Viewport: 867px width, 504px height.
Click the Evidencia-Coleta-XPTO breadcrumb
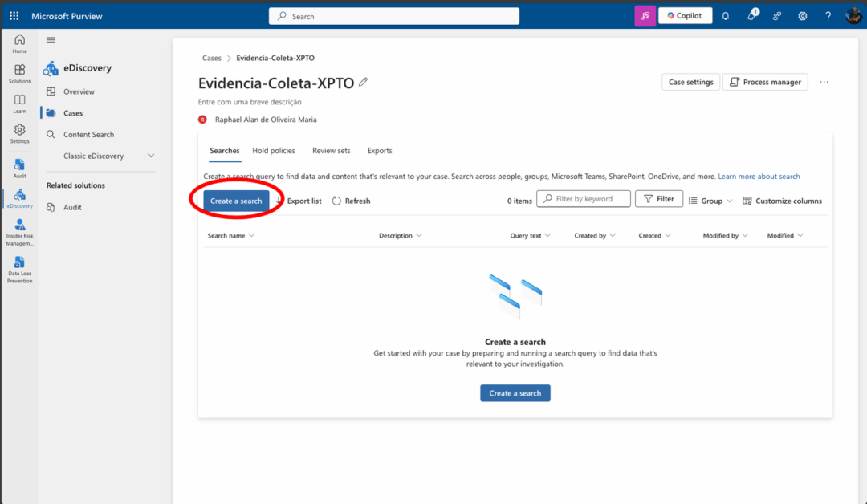tap(275, 58)
